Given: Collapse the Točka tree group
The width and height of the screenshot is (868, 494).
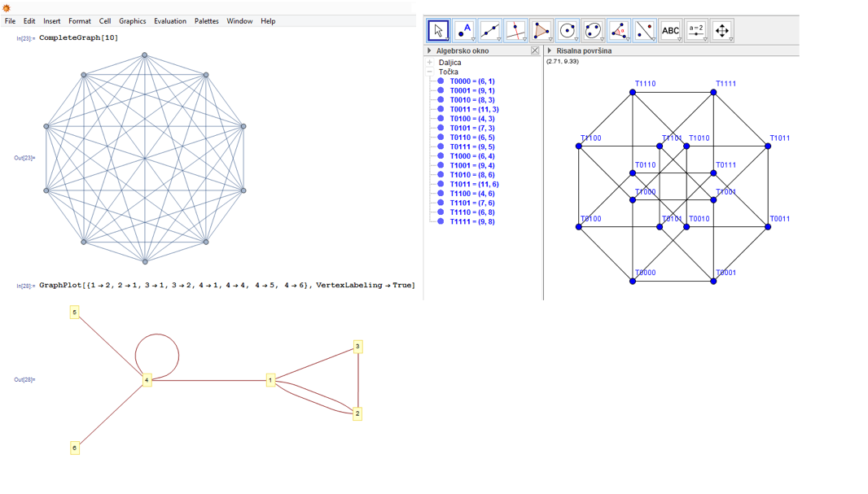Looking at the screenshot, I should click(430, 72).
